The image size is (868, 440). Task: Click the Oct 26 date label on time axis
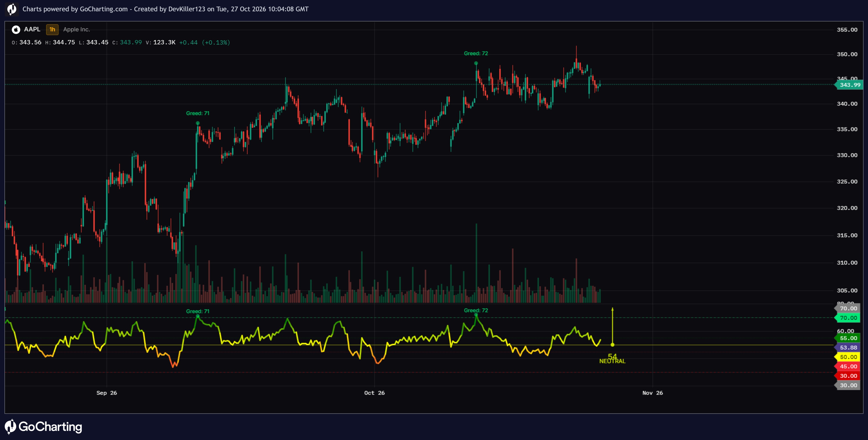click(374, 393)
